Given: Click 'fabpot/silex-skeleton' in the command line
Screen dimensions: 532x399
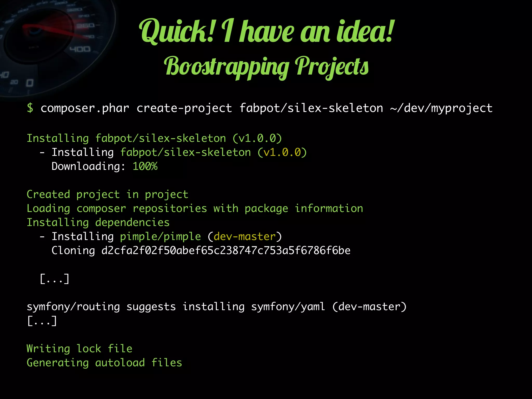Looking at the screenshot, I should coord(311,108).
